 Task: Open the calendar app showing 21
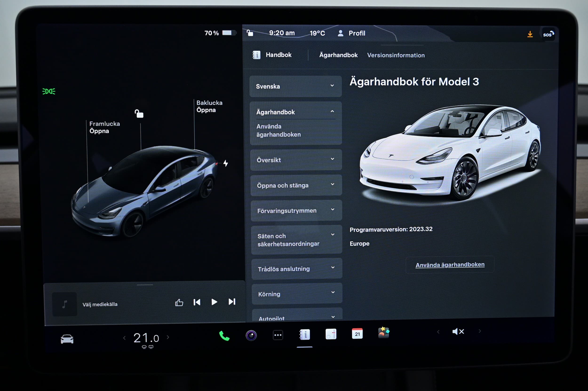[x=357, y=334]
